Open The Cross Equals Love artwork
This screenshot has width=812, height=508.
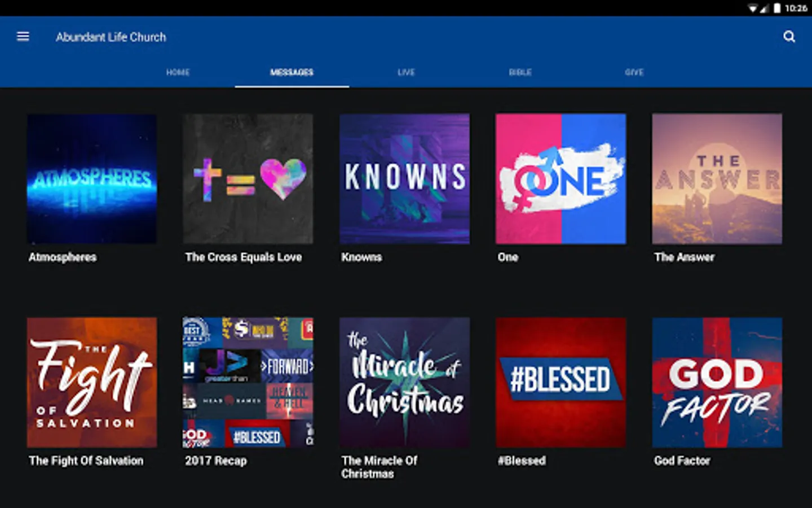(248, 179)
